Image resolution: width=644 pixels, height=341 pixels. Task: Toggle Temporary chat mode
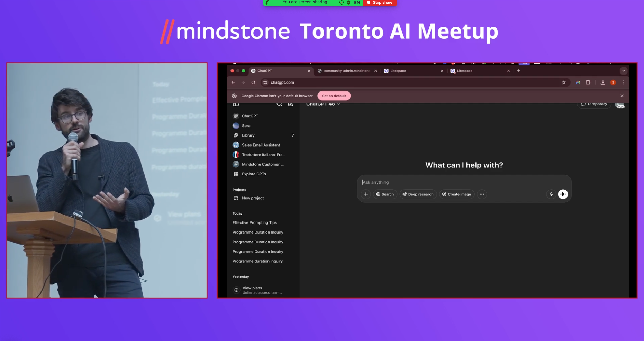coord(594,104)
